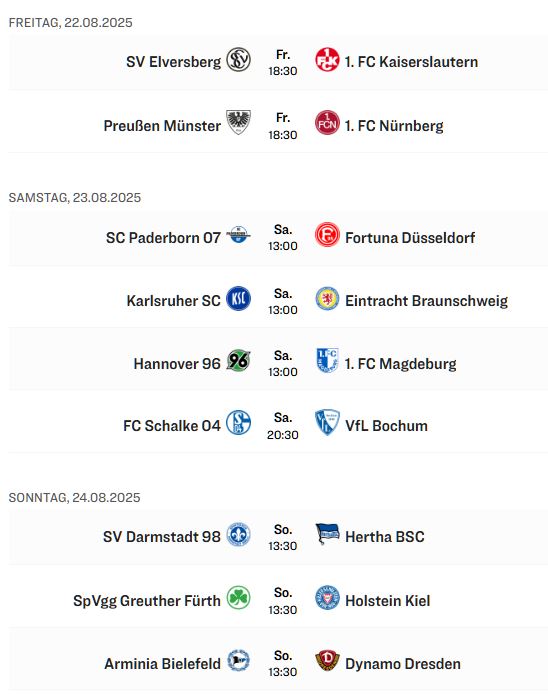
Task: Click the 1. FC Nürnberg FCN logo
Action: [327, 123]
